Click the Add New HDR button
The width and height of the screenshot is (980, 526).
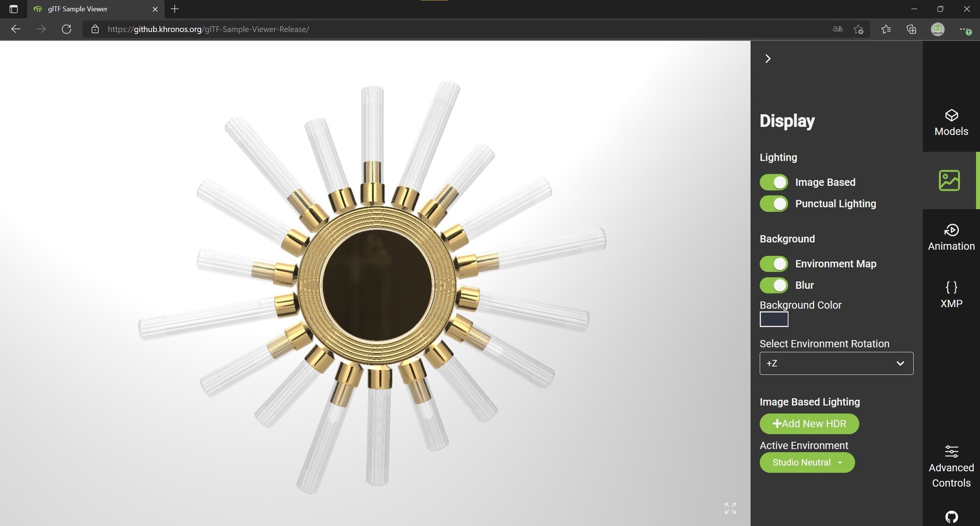809,423
